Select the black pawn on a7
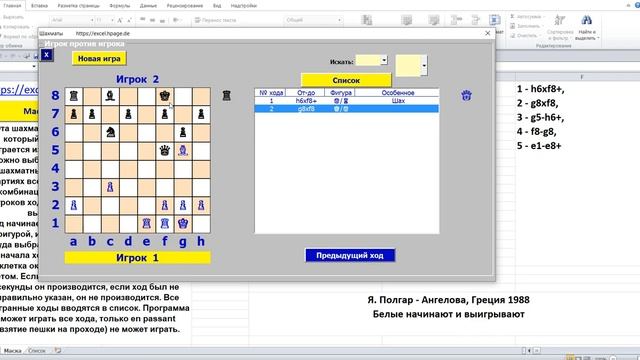This screenshot has width=640, height=360. 74,114
